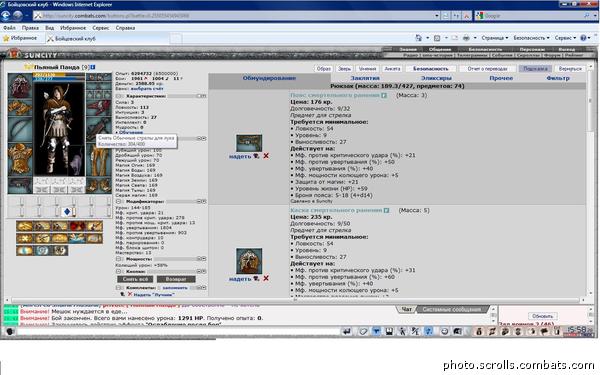
Task: Click the equipped golden armor slot icon
Action: click(20, 159)
